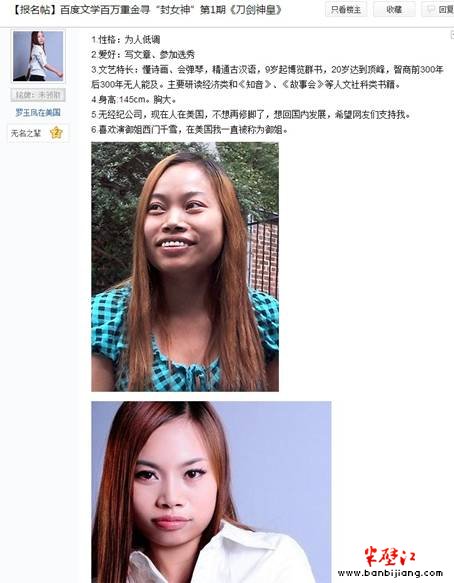Click the line starting 1.性格
The image size is (454, 583).
point(126,39)
